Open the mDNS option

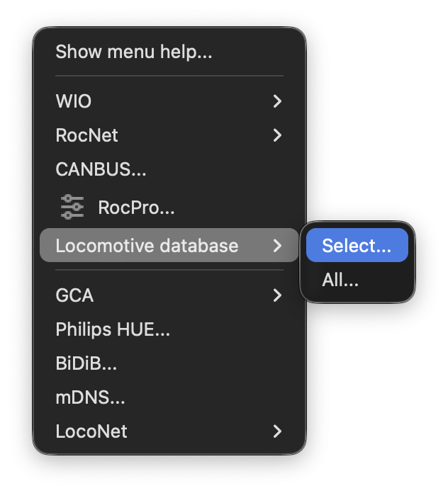coord(90,397)
